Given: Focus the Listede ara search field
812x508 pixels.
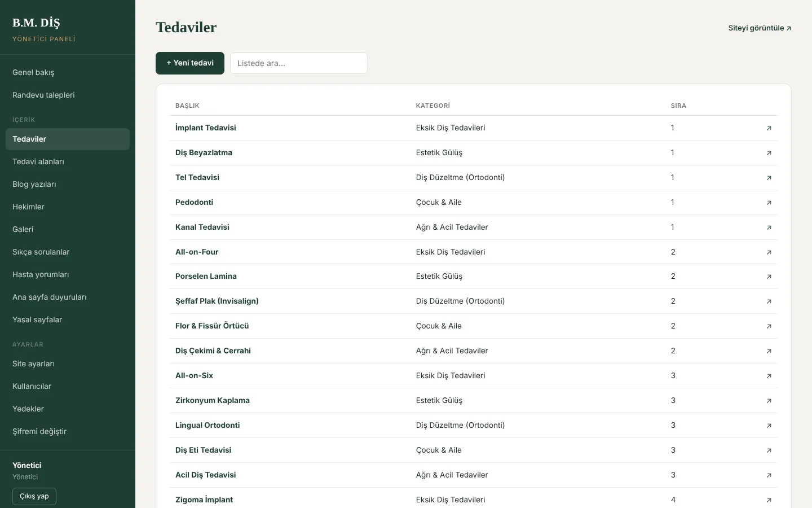Looking at the screenshot, I should tap(299, 63).
